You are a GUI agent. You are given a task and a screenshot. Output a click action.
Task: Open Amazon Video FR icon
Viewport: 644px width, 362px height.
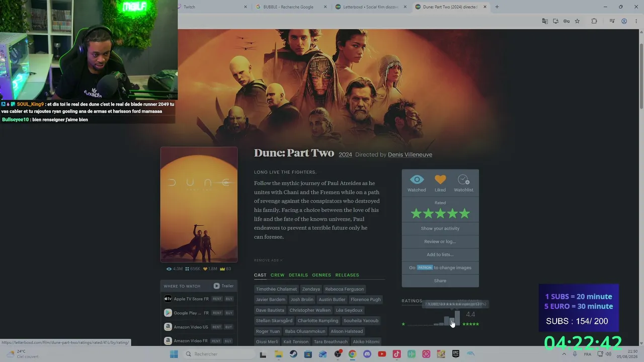(x=168, y=341)
